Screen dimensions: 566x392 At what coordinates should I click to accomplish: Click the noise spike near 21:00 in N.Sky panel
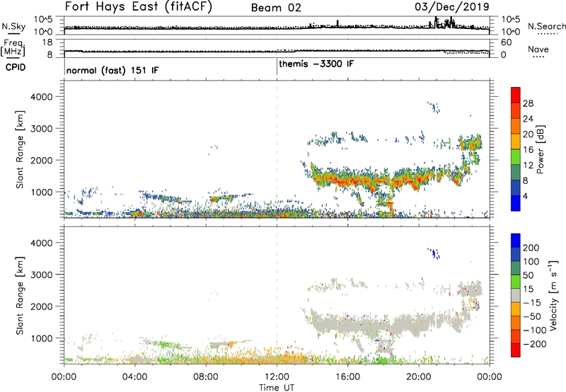tap(437, 21)
